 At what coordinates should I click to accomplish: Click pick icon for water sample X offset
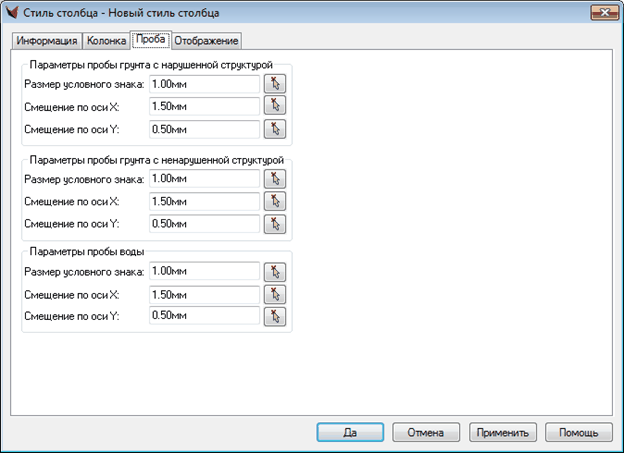[x=275, y=295]
